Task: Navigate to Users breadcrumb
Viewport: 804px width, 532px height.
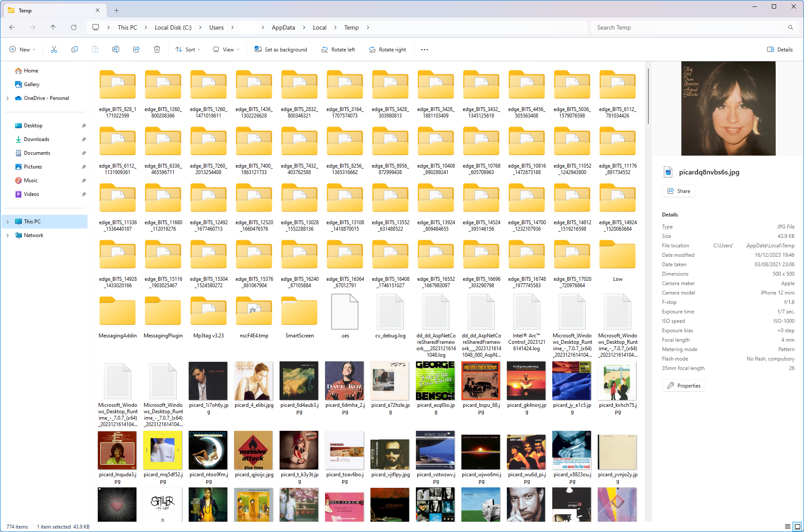Action: (x=216, y=27)
